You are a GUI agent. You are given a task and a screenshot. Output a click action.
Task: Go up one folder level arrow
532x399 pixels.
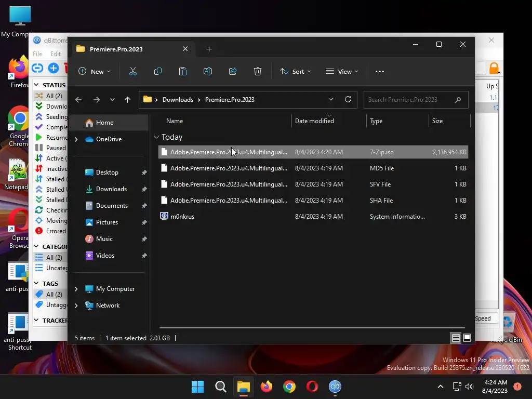(x=128, y=100)
